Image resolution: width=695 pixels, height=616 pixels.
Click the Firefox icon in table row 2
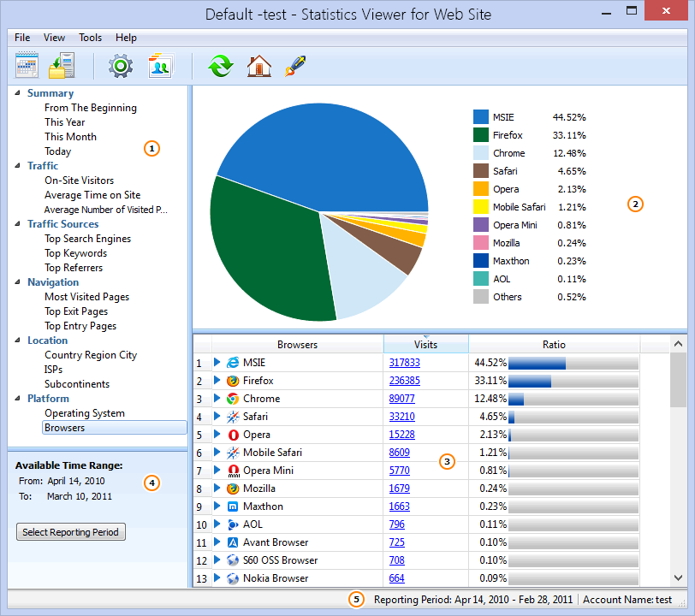click(x=233, y=381)
